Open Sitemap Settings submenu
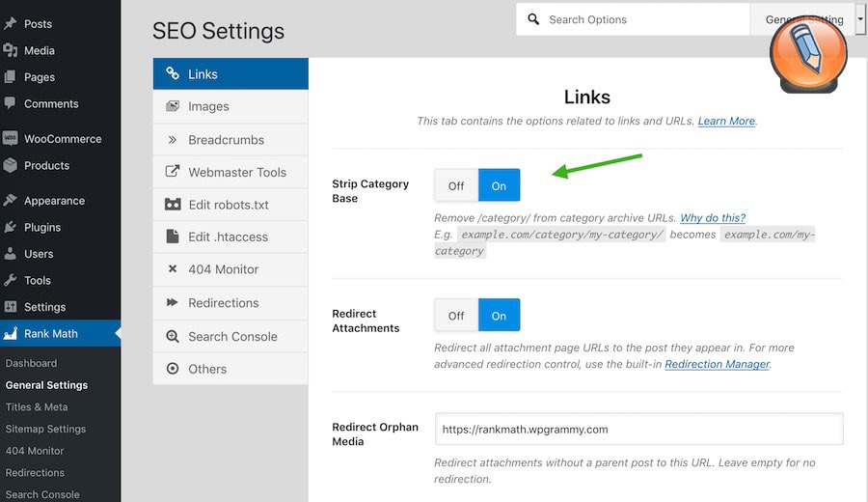 tap(46, 429)
